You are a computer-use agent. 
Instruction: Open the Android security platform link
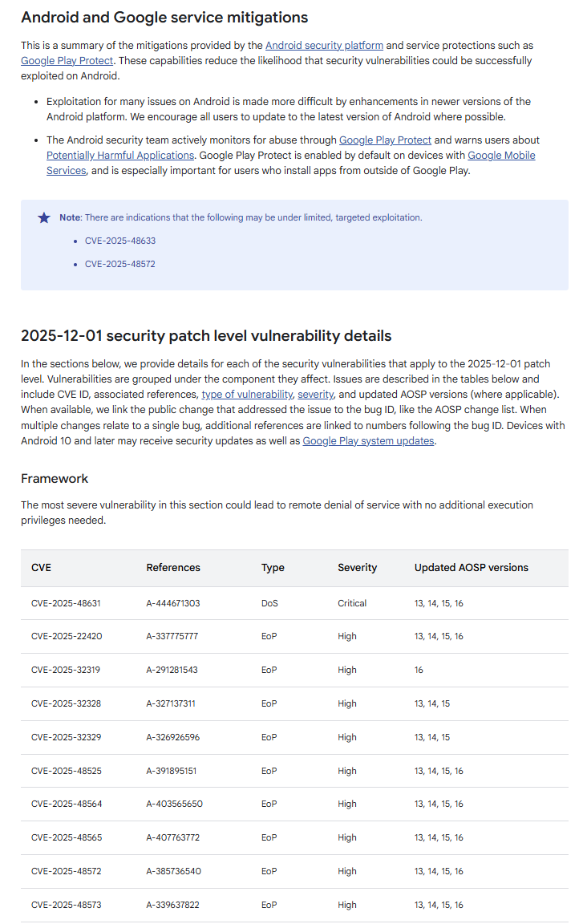[x=324, y=46]
